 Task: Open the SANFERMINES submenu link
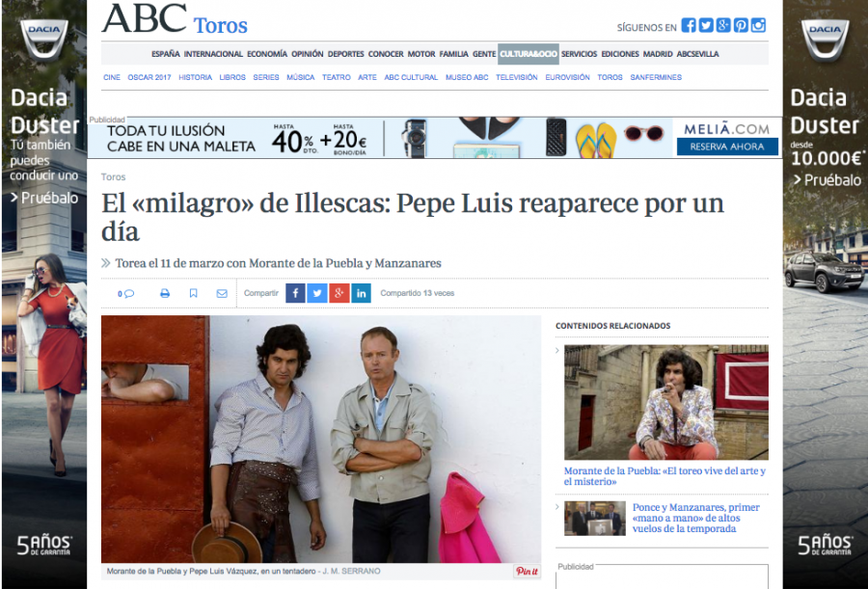(x=656, y=77)
